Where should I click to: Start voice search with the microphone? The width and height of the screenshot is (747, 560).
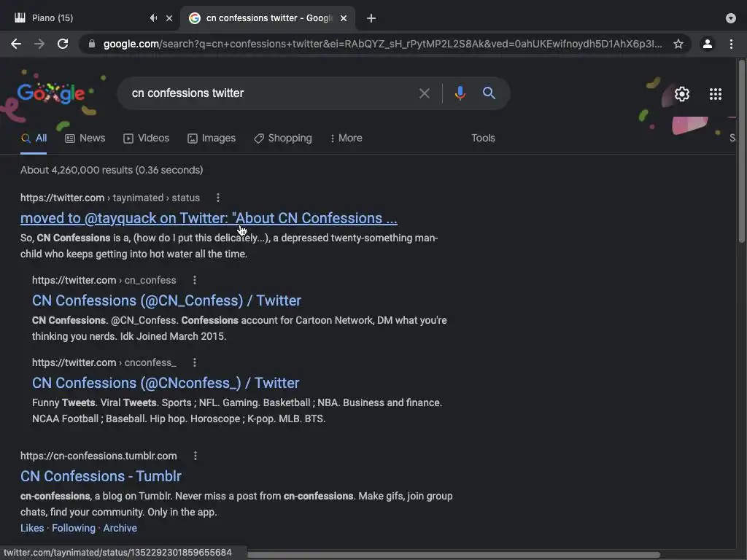point(460,93)
